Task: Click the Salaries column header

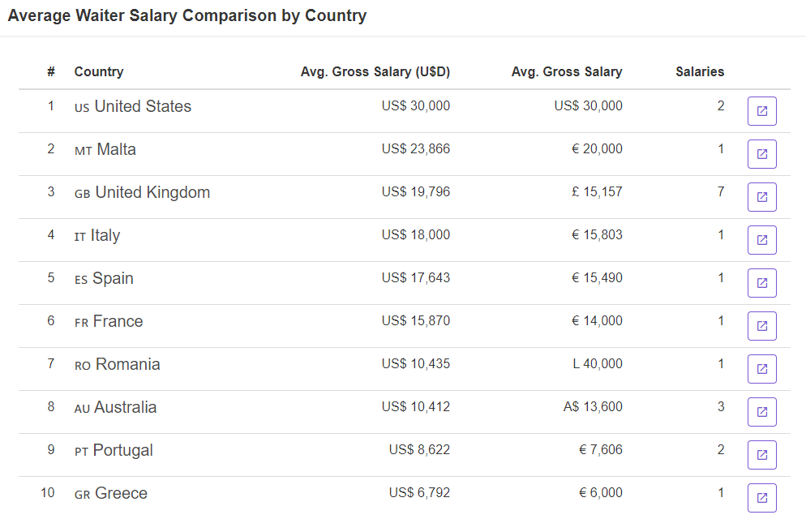Action: (x=700, y=71)
